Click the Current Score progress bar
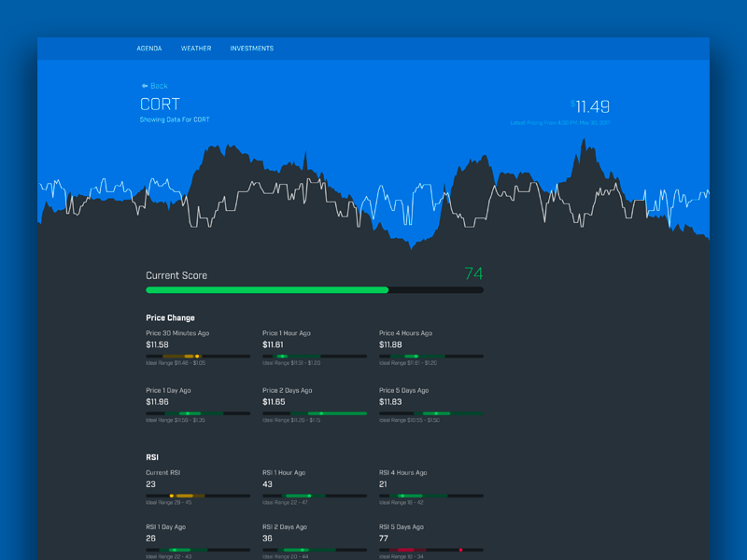The height and width of the screenshot is (560, 747). click(x=315, y=290)
